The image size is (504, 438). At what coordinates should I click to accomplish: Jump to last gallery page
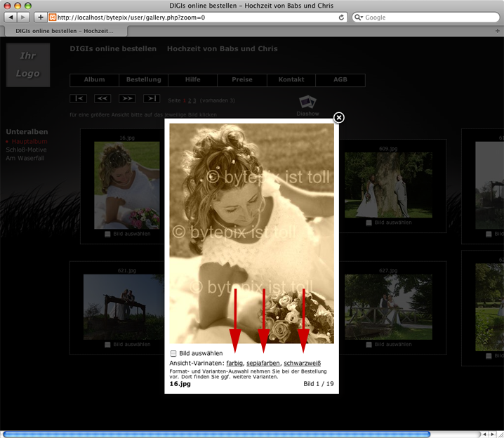click(x=152, y=98)
